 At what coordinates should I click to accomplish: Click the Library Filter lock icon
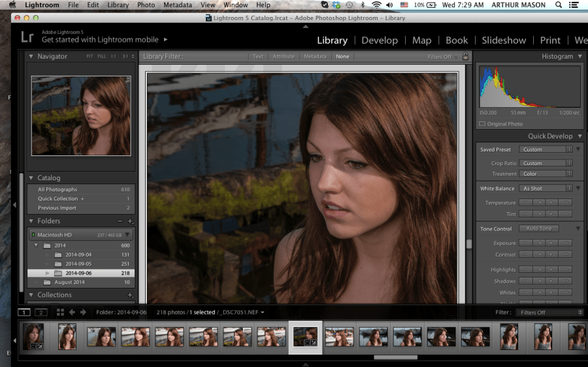(x=465, y=57)
